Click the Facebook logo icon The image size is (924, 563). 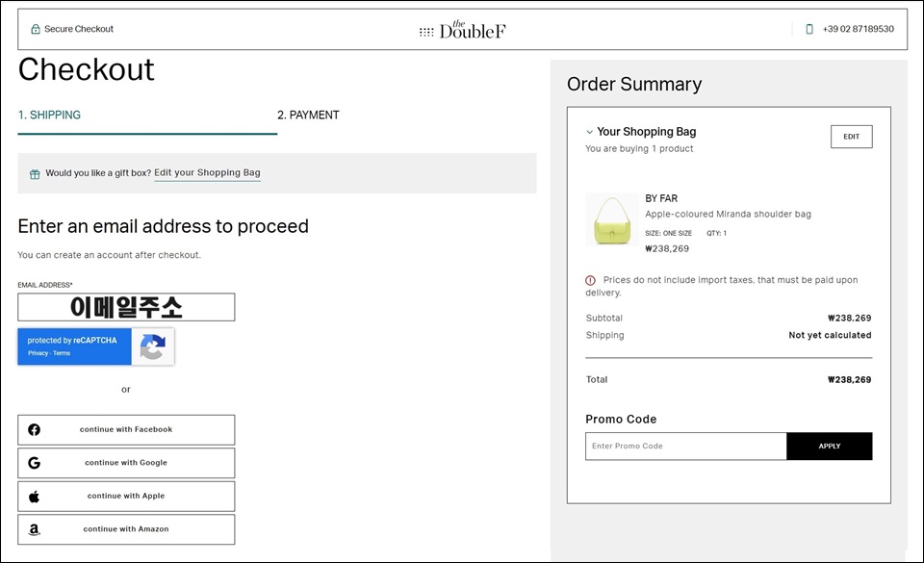(x=35, y=430)
